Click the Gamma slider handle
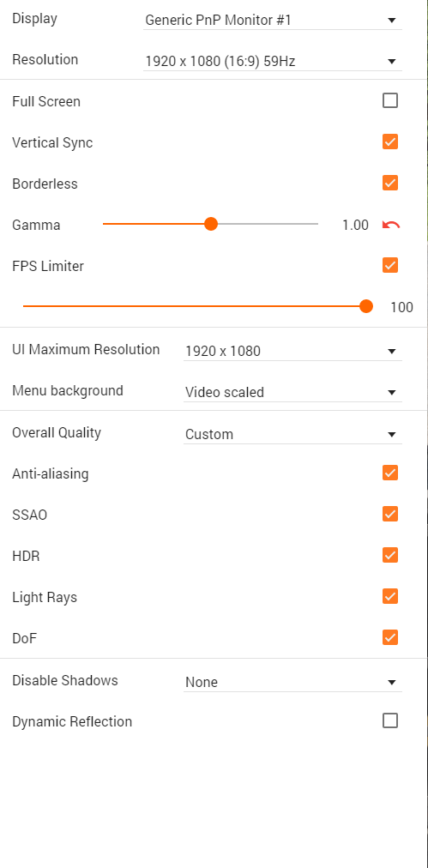Screen dimensions: 428x868 210,224
